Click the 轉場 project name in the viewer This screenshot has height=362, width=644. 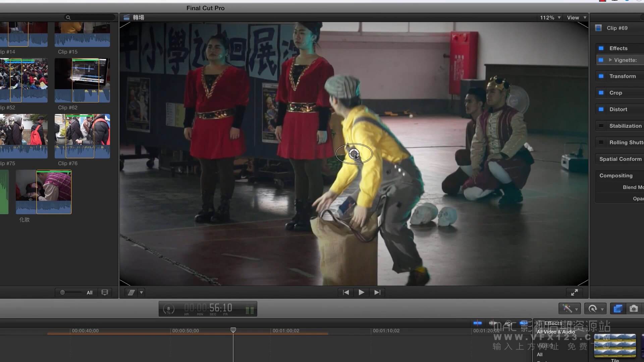click(139, 17)
